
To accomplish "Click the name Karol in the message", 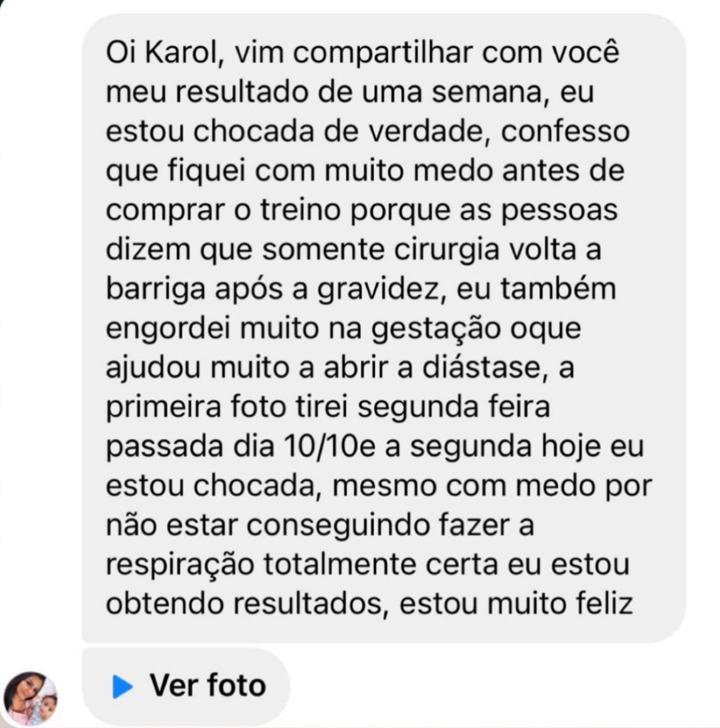I will [x=181, y=53].
